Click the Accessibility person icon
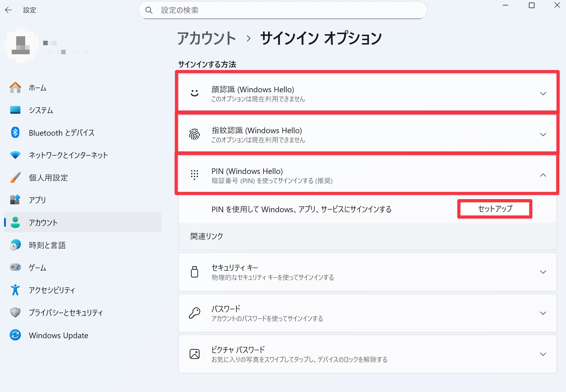The image size is (566, 392). [x=15, y=290]
